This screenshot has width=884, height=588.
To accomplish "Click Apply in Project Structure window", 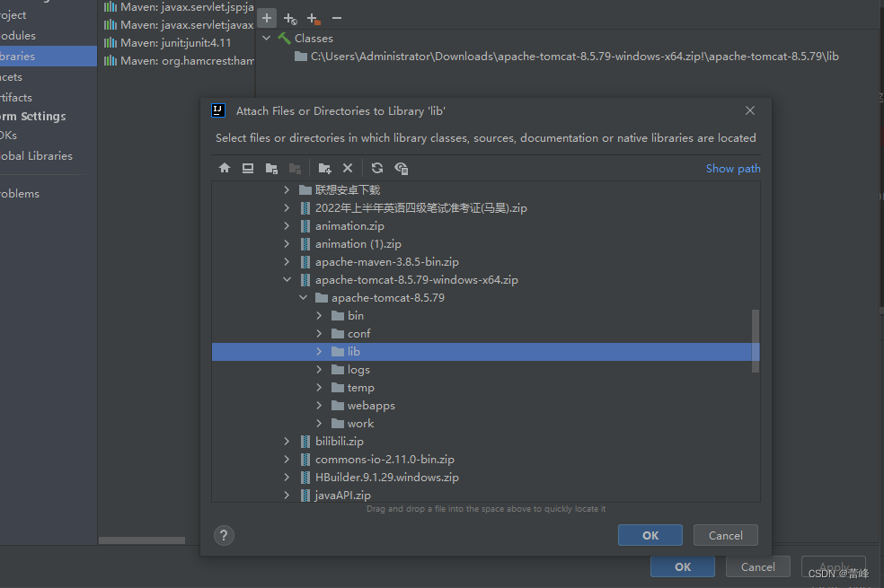I will (x=834, y=566).
